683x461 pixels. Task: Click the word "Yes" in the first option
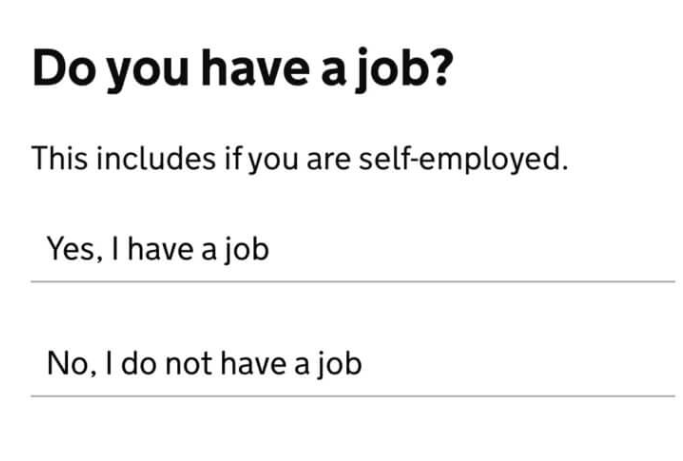pos(72,249)
